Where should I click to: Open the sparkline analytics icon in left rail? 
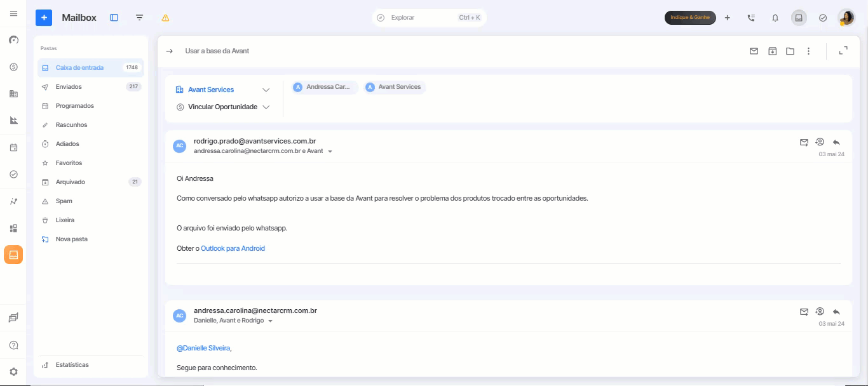[x=13, y=201]
